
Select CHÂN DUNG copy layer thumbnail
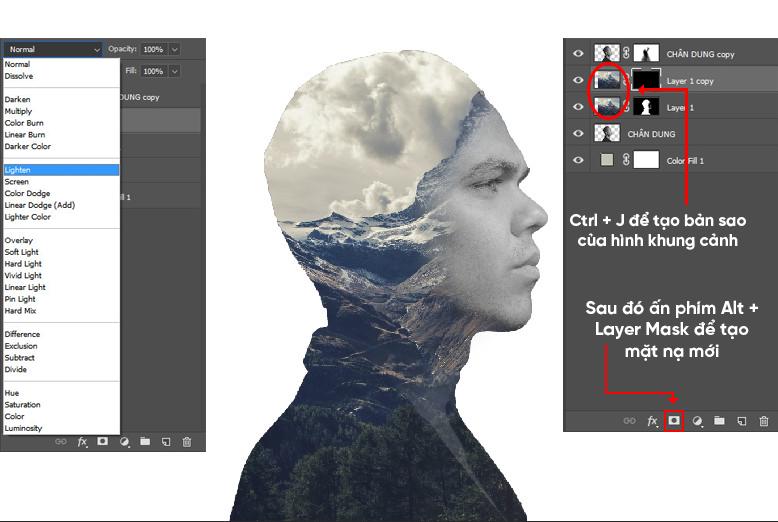click(607, 53)
